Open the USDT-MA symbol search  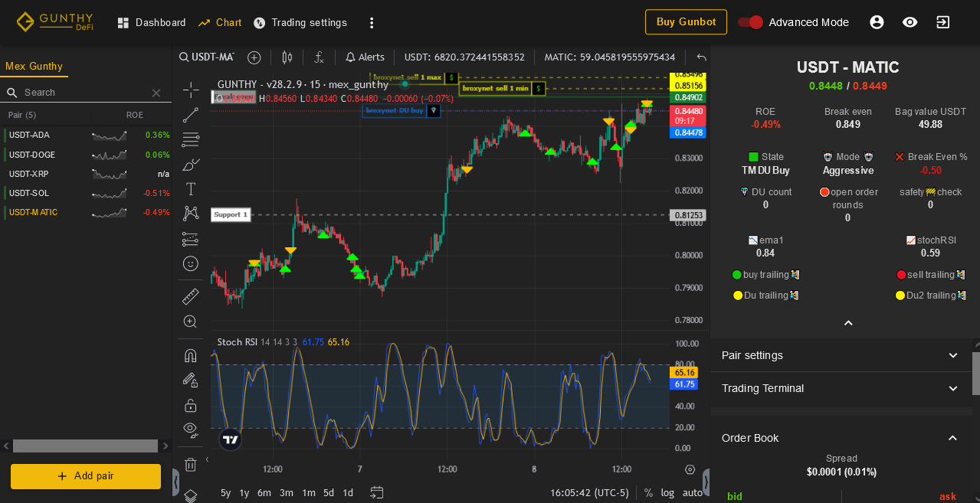206,57
